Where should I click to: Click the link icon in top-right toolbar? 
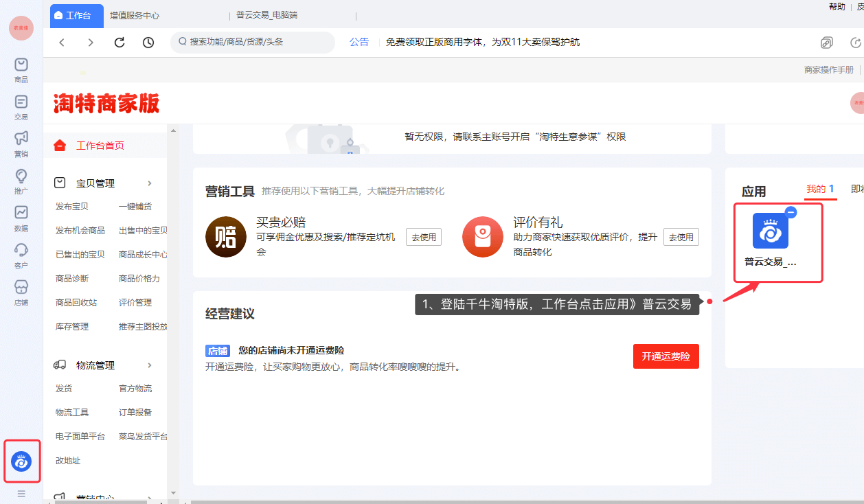pyautogui.click(x=827, y=43)
